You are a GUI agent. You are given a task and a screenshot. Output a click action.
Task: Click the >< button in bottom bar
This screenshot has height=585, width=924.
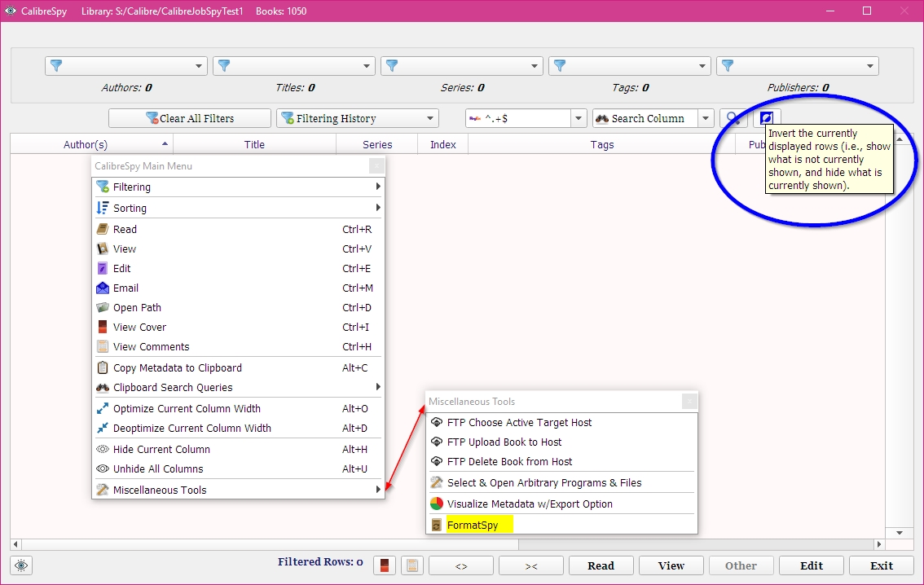coord(531,565)
